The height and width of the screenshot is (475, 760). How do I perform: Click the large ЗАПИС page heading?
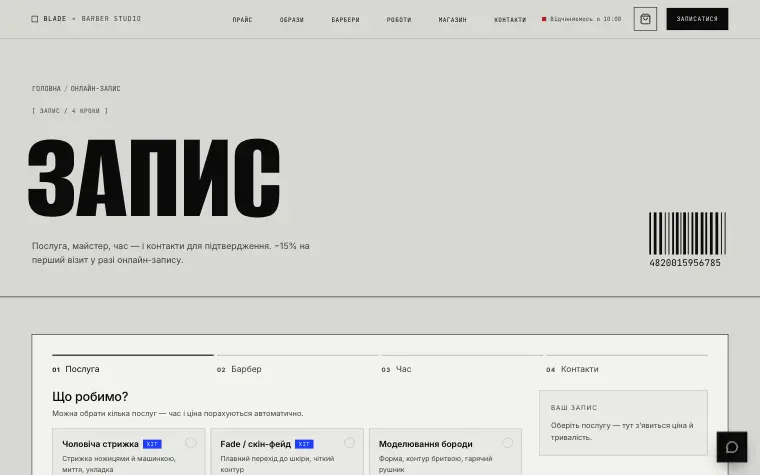click(154, 178)
